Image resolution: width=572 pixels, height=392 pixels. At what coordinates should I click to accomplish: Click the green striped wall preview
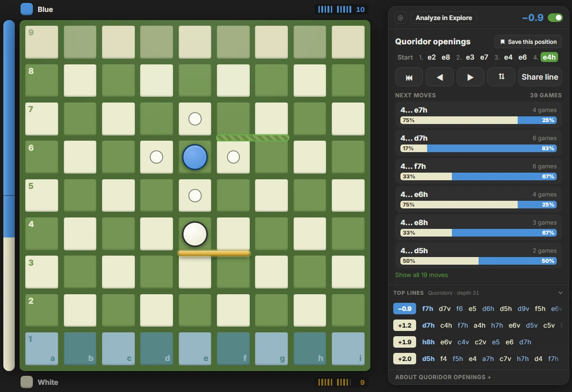click(253, 138)
